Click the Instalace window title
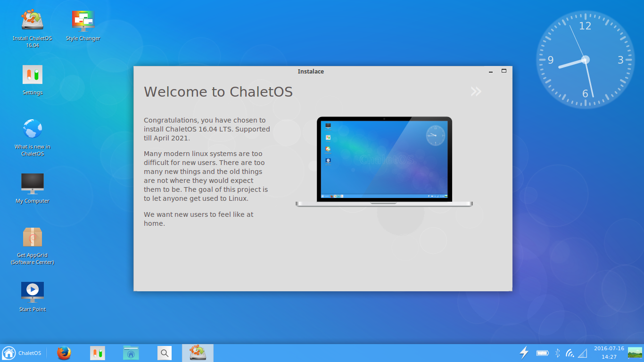The width and height of the screenshot is (644, 362). pos(311,72)
